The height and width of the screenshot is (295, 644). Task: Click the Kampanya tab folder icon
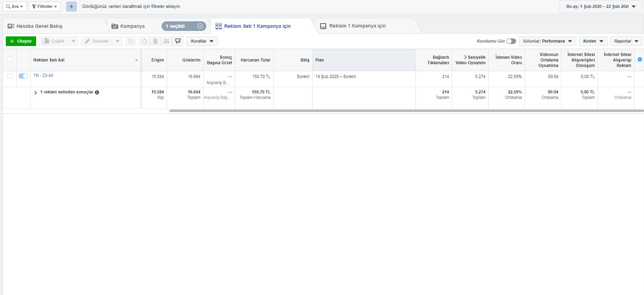click(x=115, y=26)
